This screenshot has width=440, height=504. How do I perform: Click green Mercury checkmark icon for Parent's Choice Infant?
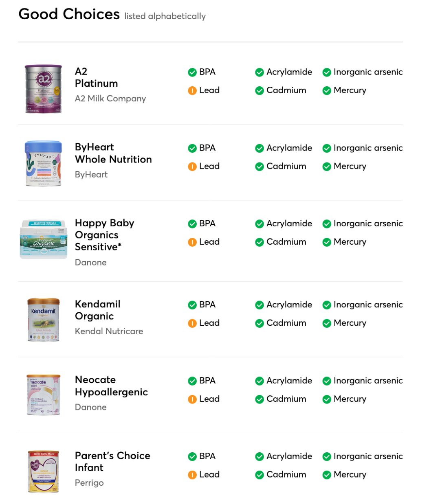click(327, 475)
